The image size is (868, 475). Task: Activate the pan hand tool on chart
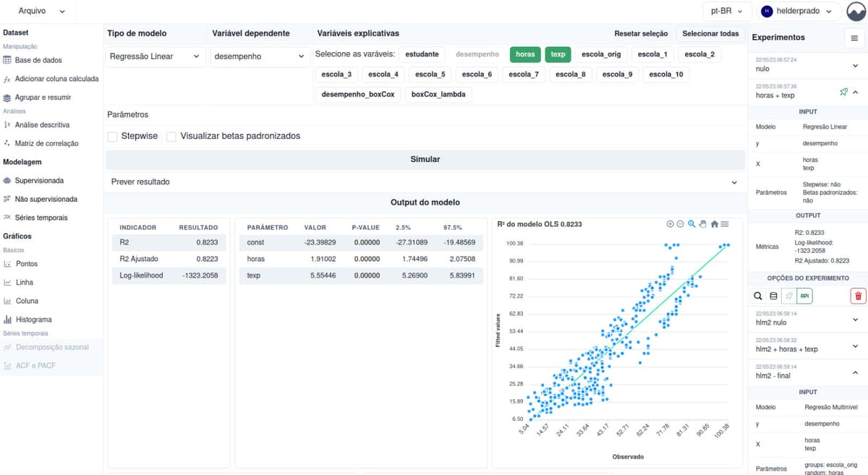click(x=702, y=224)
